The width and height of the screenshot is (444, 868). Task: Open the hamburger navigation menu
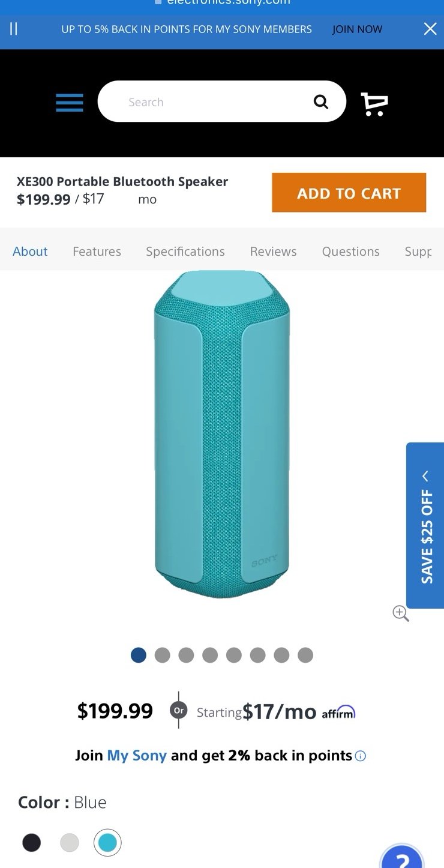pyautogui.click(x=70, y=103)
